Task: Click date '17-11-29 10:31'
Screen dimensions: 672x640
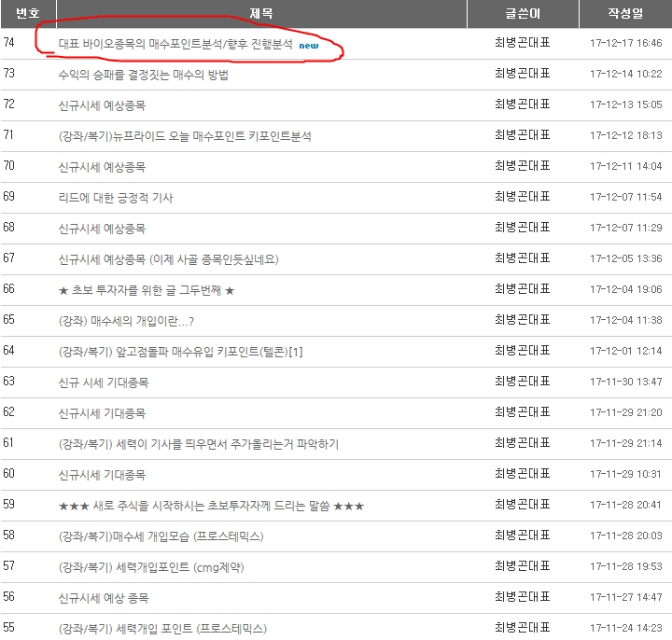Action: coord(625,474)
